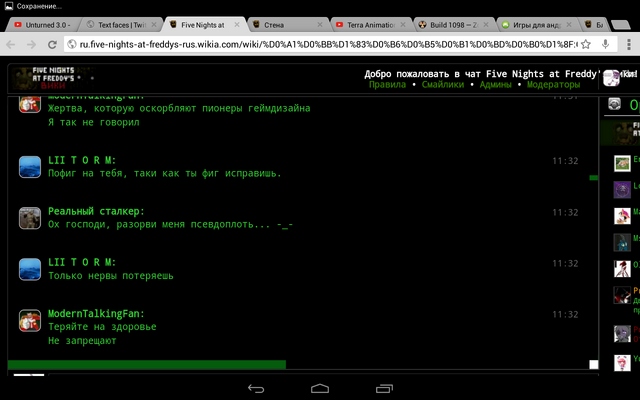Click the user list header icon
This screenshot has height=400, width=640.
614,104
